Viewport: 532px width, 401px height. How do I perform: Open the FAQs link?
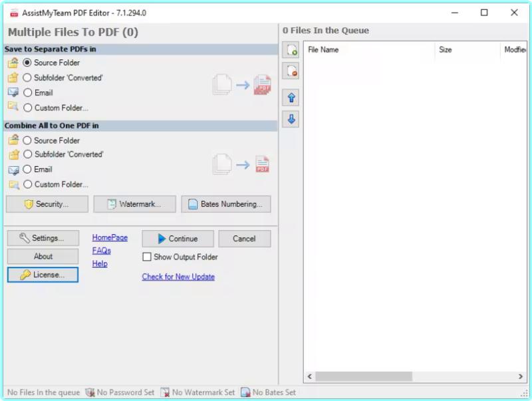(x=102, y=250)
